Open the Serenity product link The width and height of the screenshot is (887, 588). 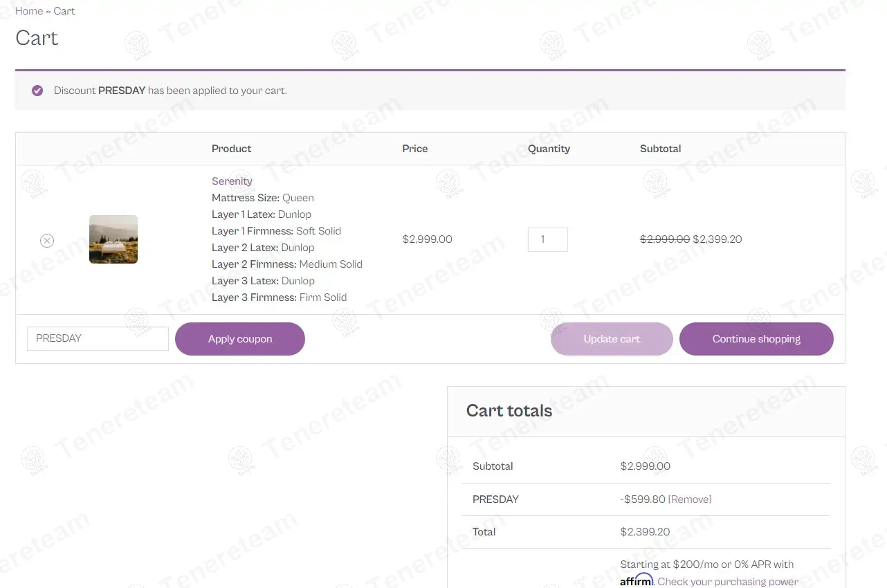(x=232, y=181)
